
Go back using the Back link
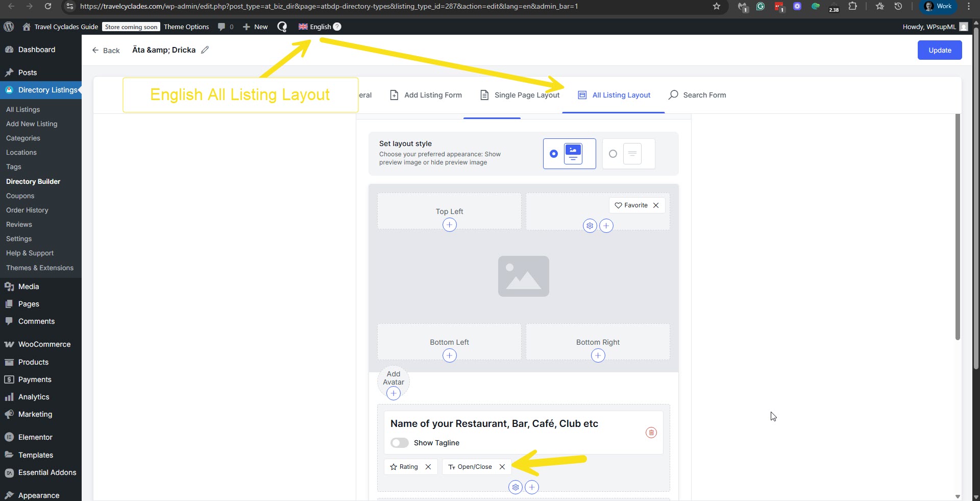point(106,50)
